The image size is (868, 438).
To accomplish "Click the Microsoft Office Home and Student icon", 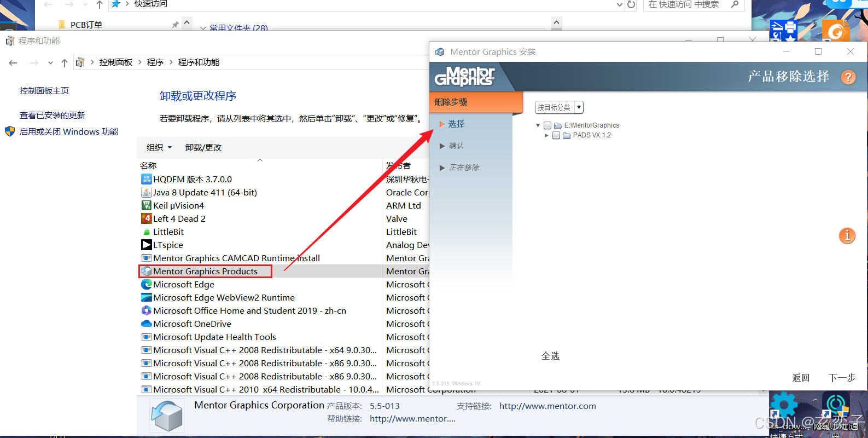I will click(146, 310).
